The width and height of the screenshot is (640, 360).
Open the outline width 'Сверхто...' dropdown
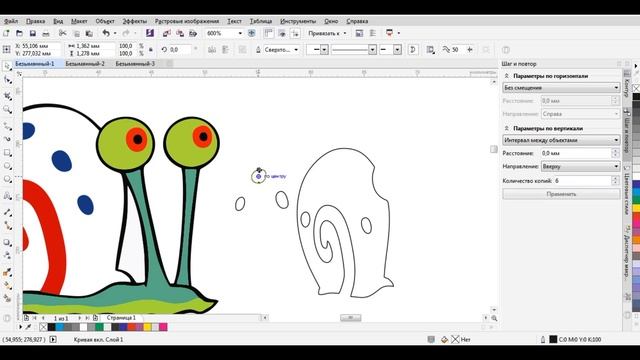296,49
